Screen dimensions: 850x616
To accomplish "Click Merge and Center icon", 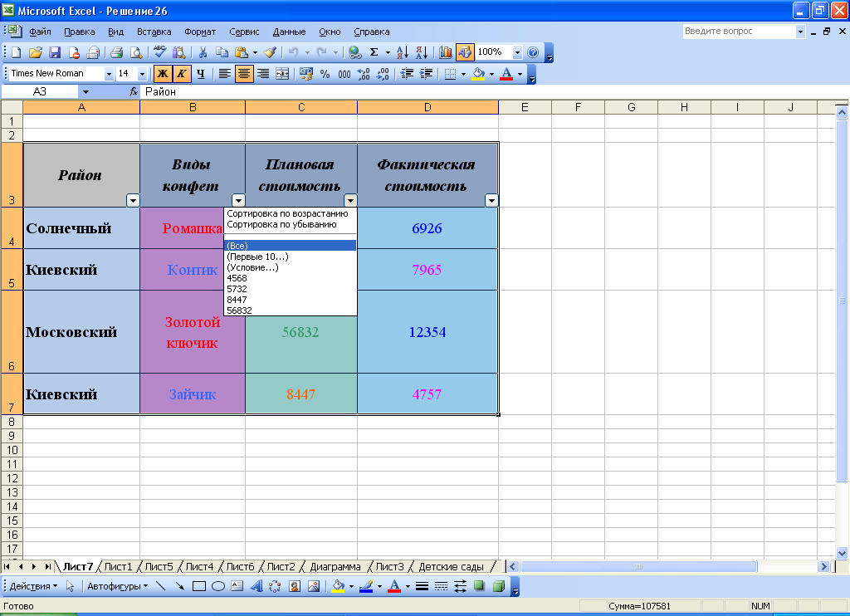I will click(x=282, y=74).
